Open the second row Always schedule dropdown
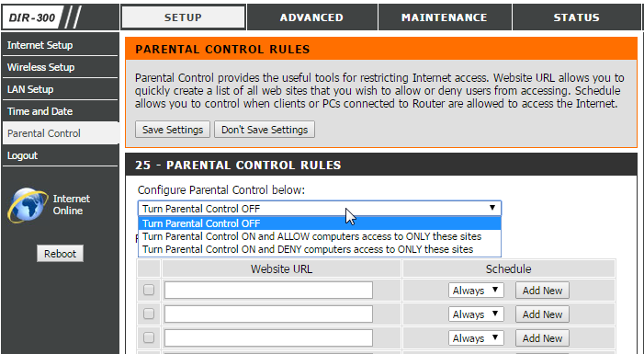This screenshot has width=644, height=354. (476, 314)
